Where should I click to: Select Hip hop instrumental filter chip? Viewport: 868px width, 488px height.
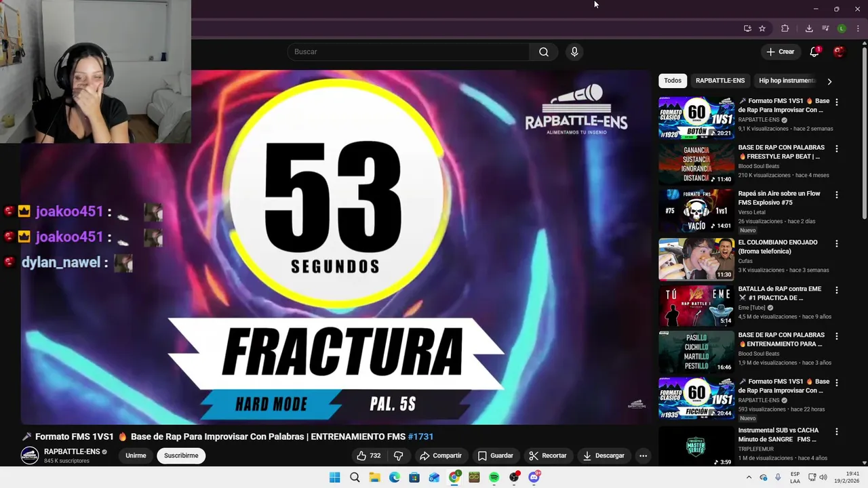tap(787, 81)
